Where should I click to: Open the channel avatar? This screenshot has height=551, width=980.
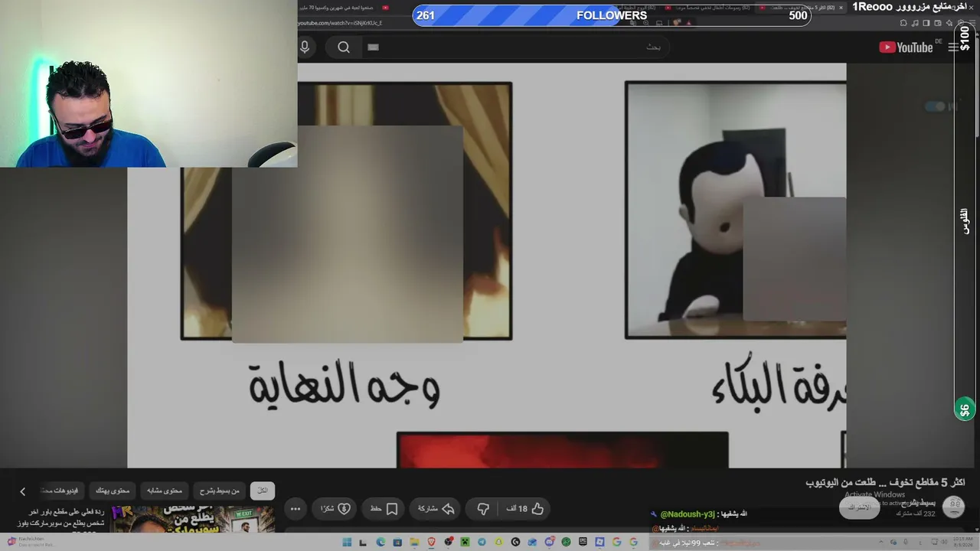pyautogui.click(x=954, y=507)
